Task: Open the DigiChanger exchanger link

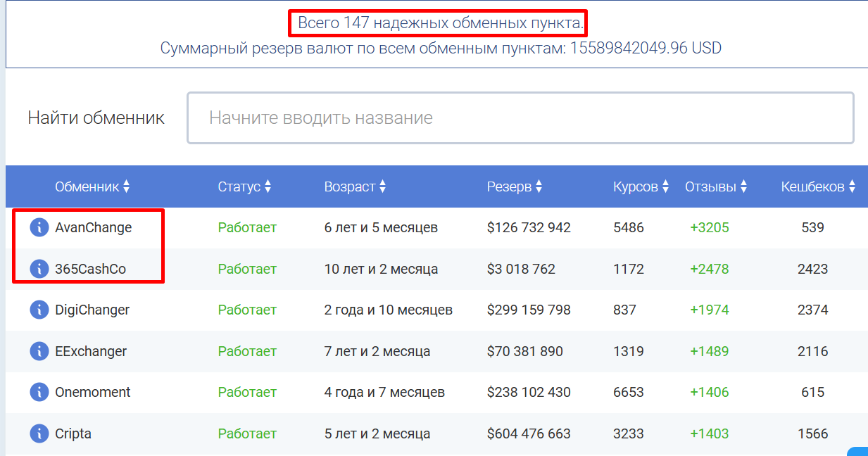Action: pos(92,310)
